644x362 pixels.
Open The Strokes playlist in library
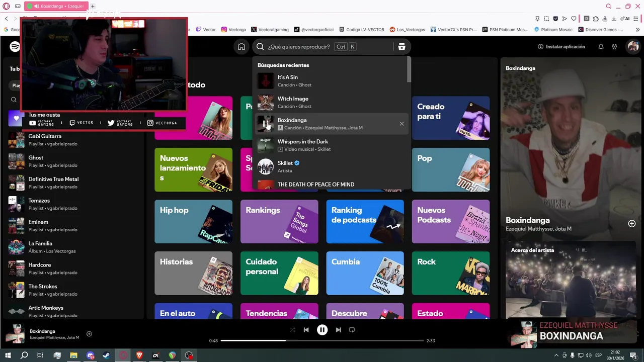point(74,290)
